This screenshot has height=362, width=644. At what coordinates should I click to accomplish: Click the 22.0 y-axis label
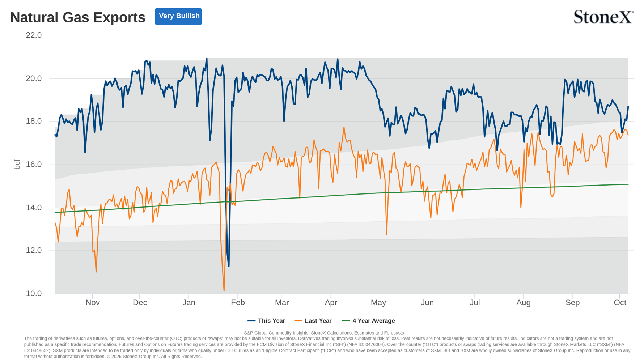tap(34, 35)
